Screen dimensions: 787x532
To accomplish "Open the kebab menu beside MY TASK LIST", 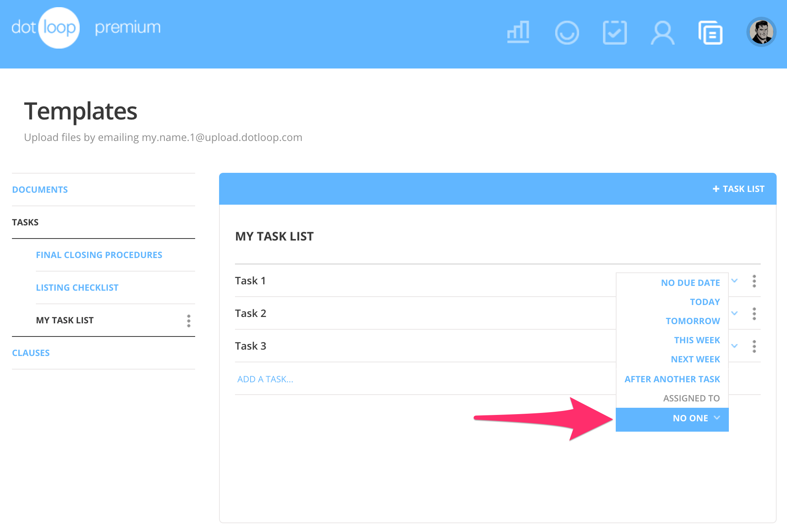I will pyautogui.click(x=188, y=321).
